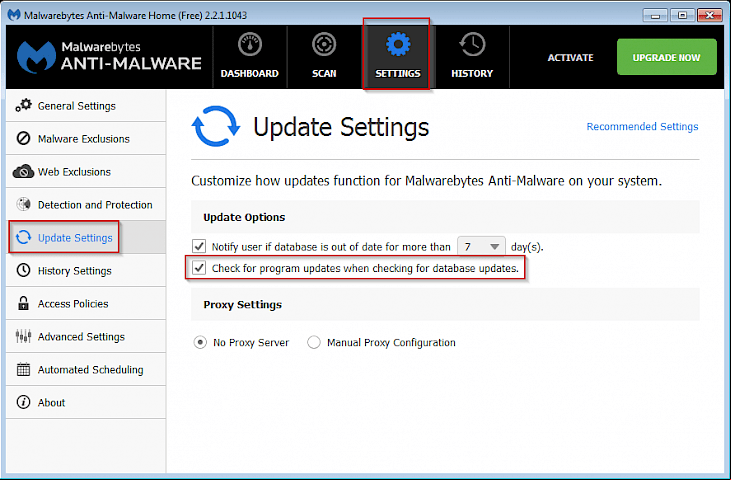Click the Customize how updates function description

point(426,181)
